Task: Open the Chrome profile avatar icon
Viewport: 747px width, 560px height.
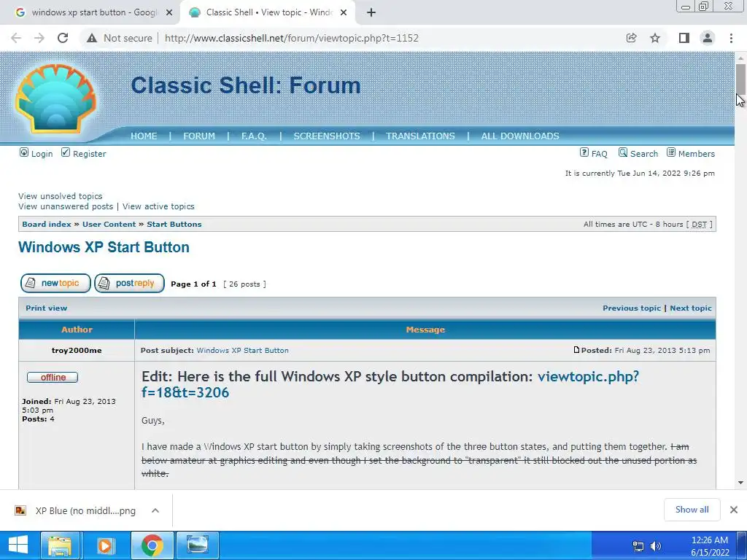Action: pos(708,38)
